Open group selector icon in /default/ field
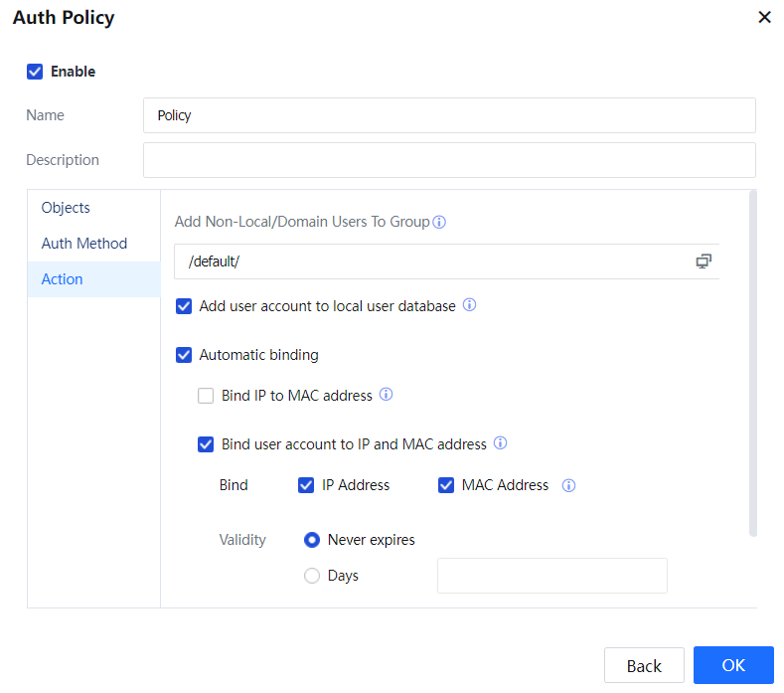The height and width of the screenshot is (693, 784). pos(704,261)
